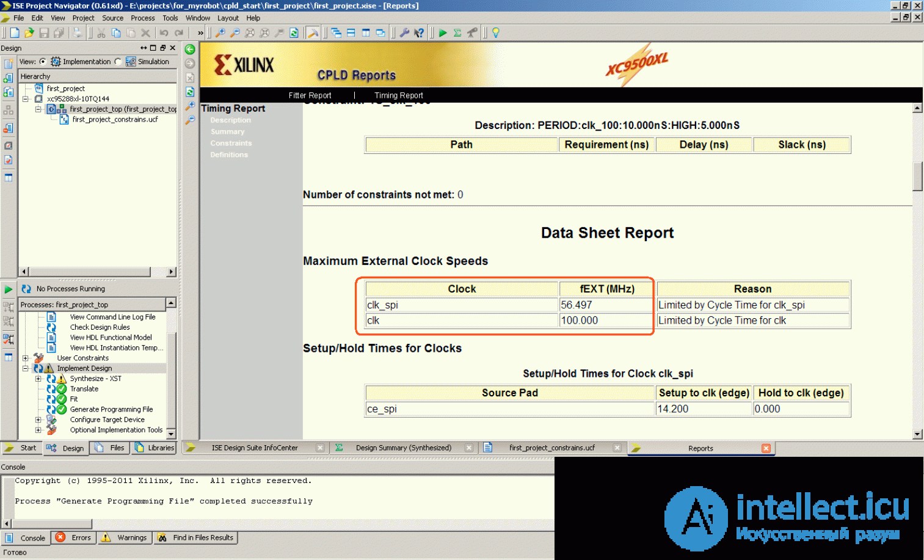Click the wrench Project Properties icon
Viewport: 924px width, 560px height.
tap(404, 33)
